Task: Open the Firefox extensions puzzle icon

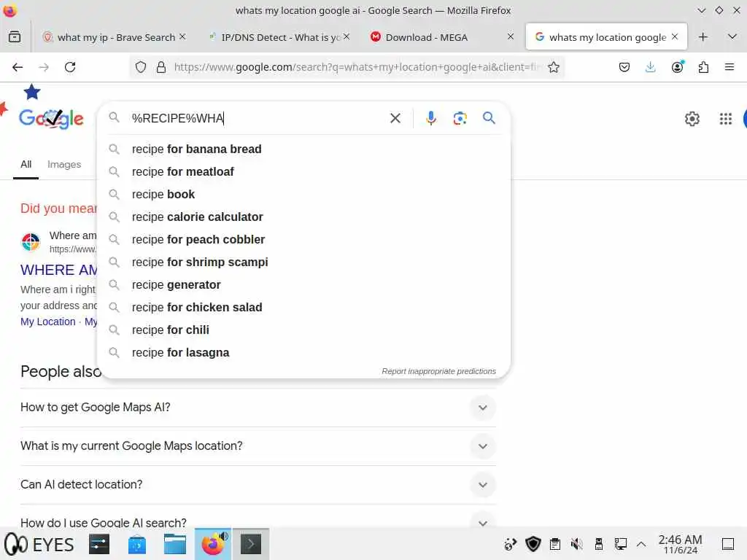Action: pos(703,67)
